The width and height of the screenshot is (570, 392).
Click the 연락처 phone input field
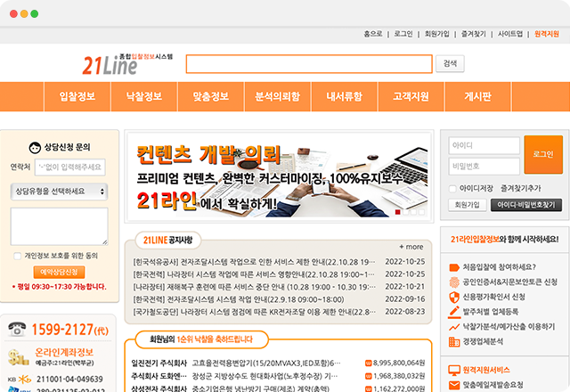(x=70, y=167)
